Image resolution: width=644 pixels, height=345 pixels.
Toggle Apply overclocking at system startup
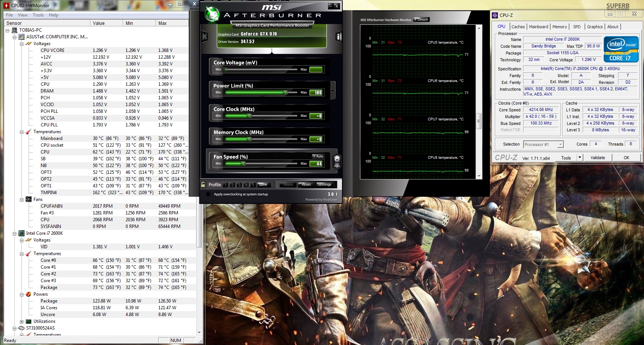click(x=208, y=194)
